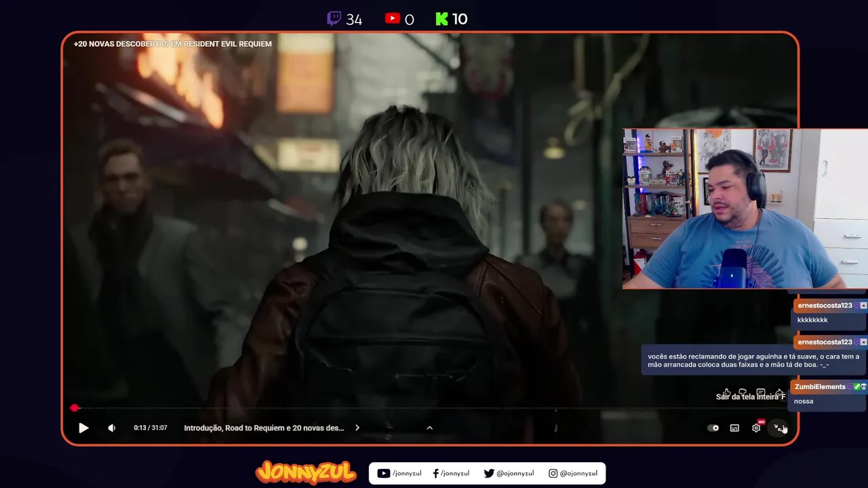Toggle subtitles/closed captions button
The height and width of the screenshot is (488, 868).
(734, 428)
